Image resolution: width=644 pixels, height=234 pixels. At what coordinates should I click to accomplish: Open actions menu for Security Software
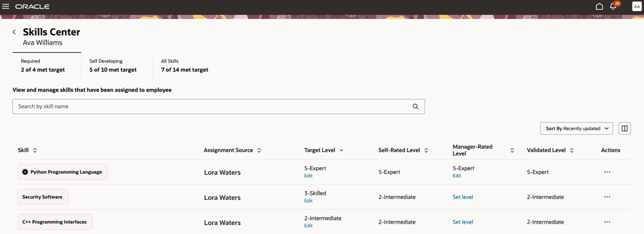(x=607, y=197)
